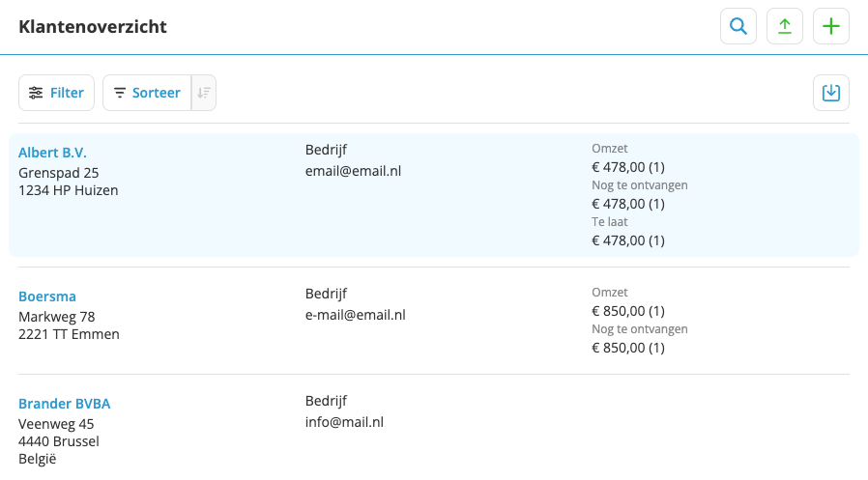This screenshot has width=868, height=480.
Task: Open customer Boersma
Action: click(47, 296)
